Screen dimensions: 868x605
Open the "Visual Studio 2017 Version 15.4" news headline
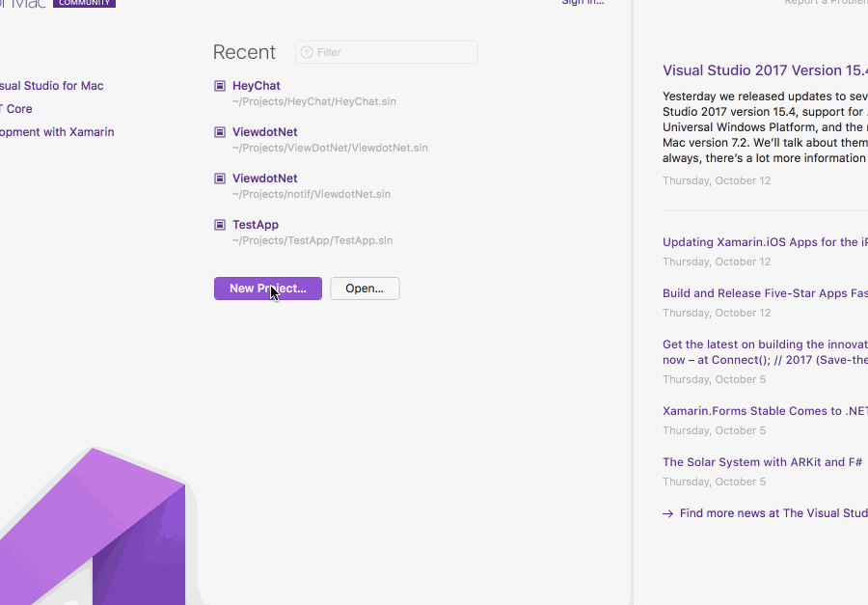(x=761, y=69)
